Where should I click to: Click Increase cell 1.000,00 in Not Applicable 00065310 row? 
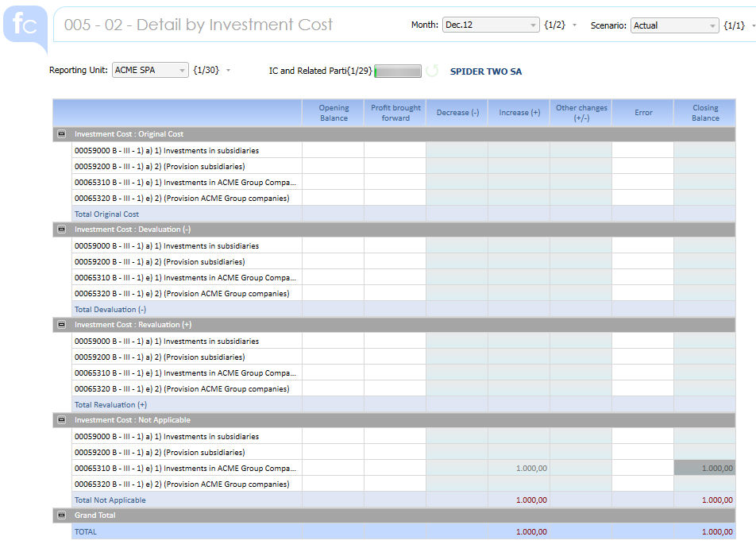click(x=519, y=468)
